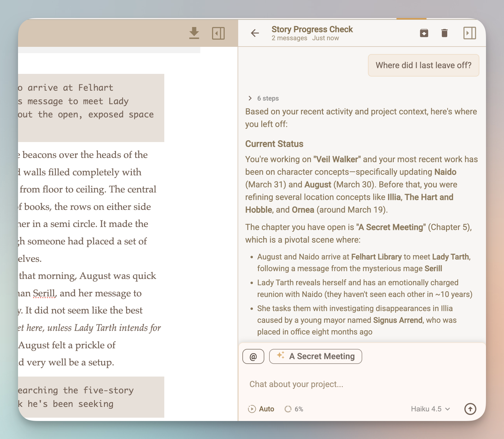Click the Story Progress Check conversation title
Screen dimensions: 504x439
[312, 29]
